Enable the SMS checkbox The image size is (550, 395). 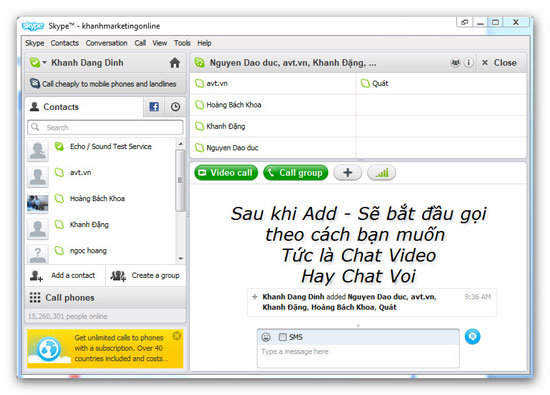pos(283,337)
